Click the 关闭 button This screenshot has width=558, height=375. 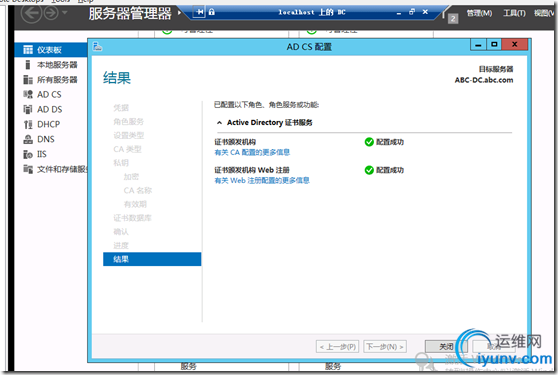446,347
